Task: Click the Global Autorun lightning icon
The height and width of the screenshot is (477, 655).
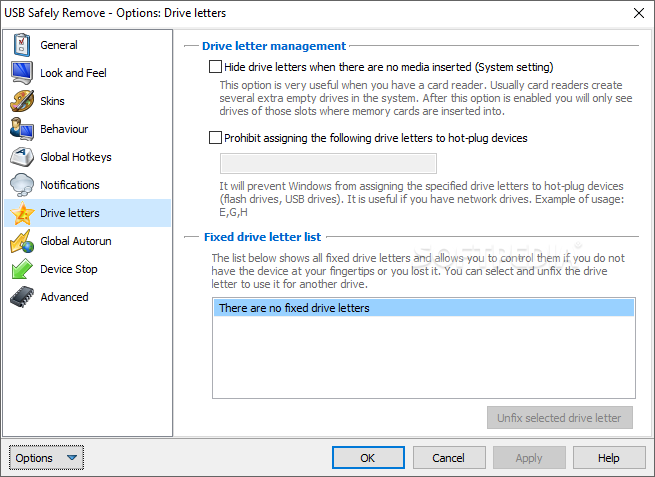Action: tap(22, 241)
